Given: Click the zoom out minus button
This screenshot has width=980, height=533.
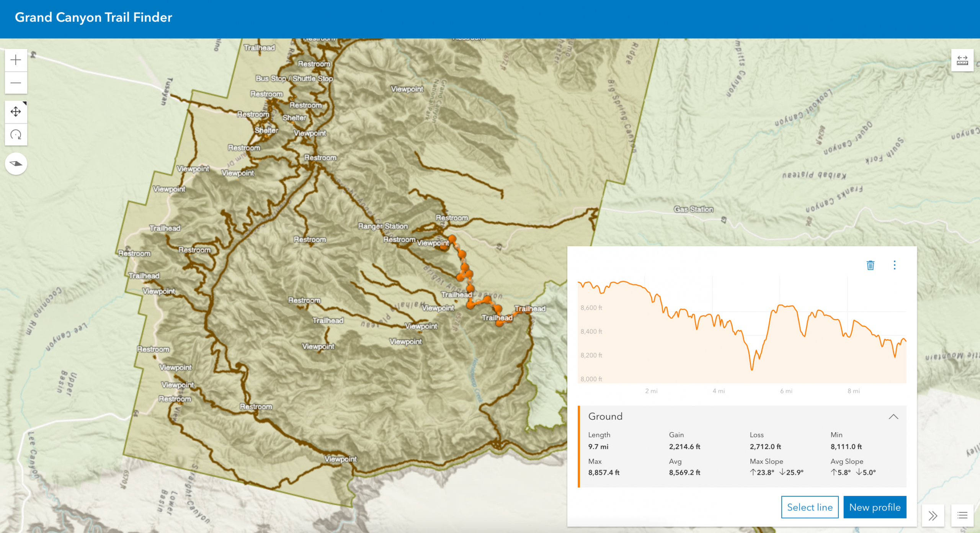Looking at the screenshot, I should 16,83.
